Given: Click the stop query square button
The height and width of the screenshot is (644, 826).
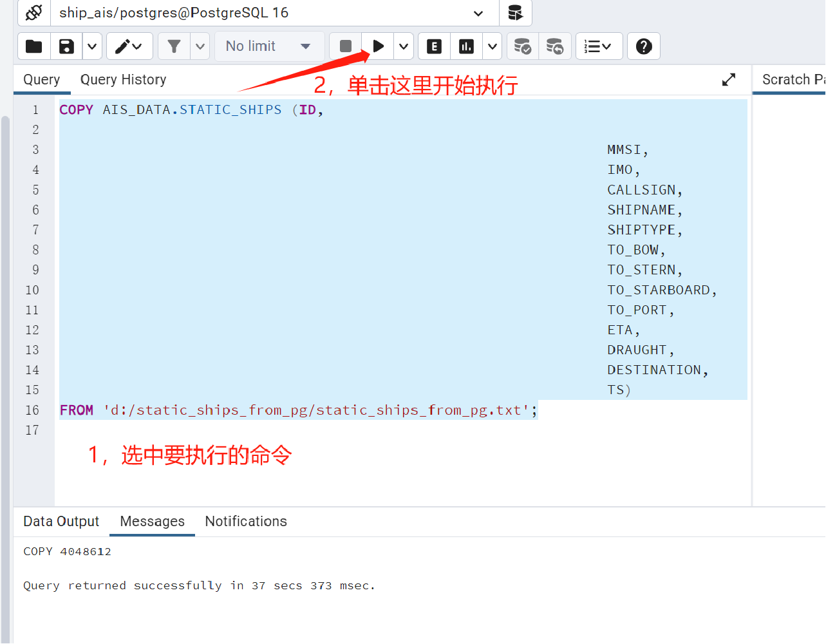Looking at the screenshot, I should point(346,46).
